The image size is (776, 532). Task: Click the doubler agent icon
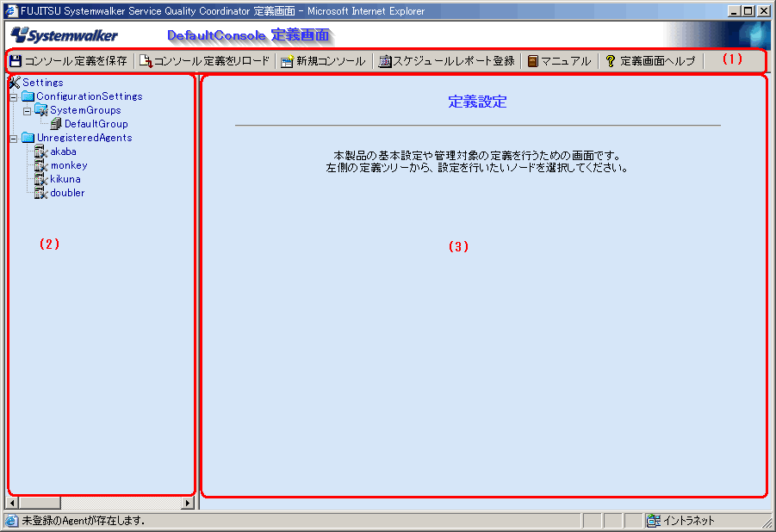(41, 193)
